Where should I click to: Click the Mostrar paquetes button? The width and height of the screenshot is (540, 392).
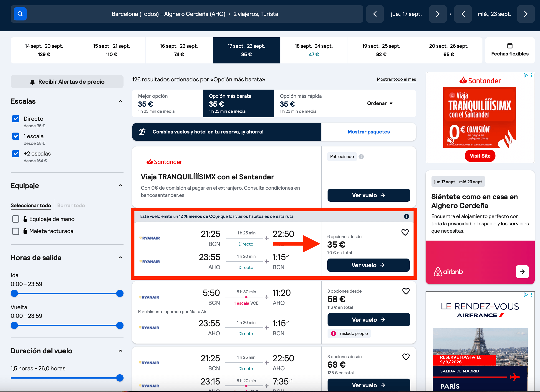pyautogui.click(x=368, y=132)
